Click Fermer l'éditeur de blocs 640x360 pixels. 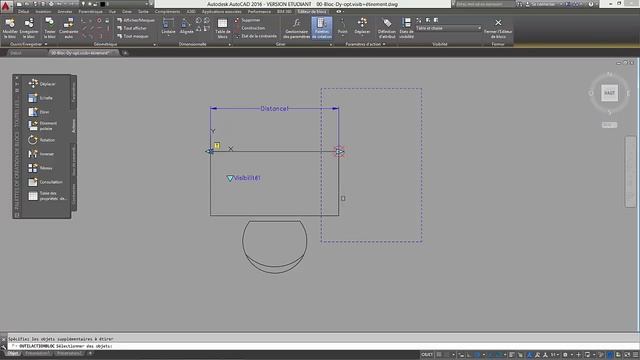(x=498, y=28)
